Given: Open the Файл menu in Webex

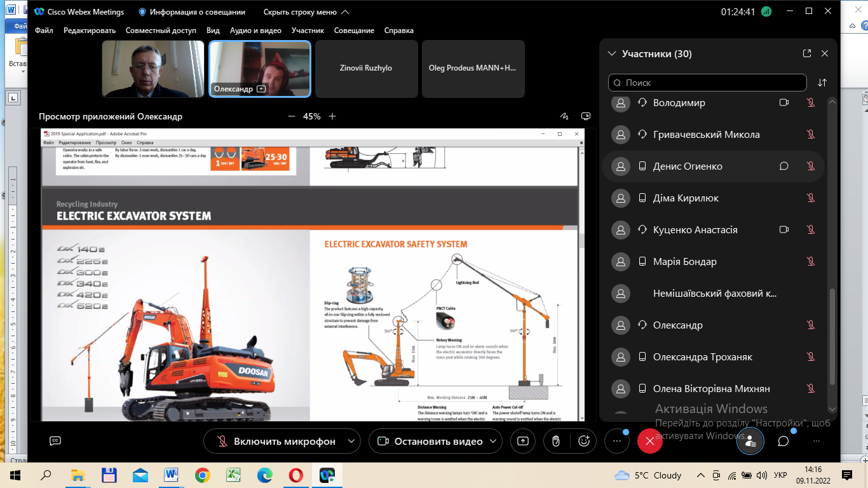Looking at the screenshot, I should click(x=44, y=30).
